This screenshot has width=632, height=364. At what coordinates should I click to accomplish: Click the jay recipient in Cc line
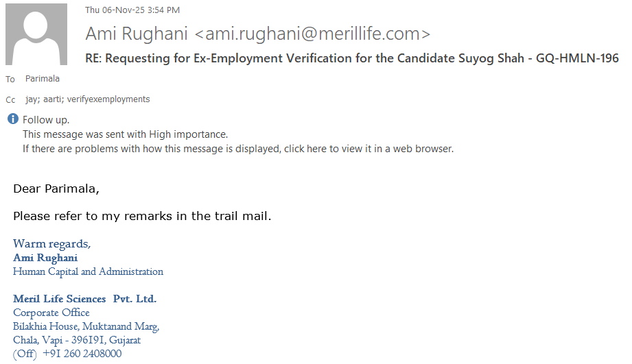tap(31, 99)
